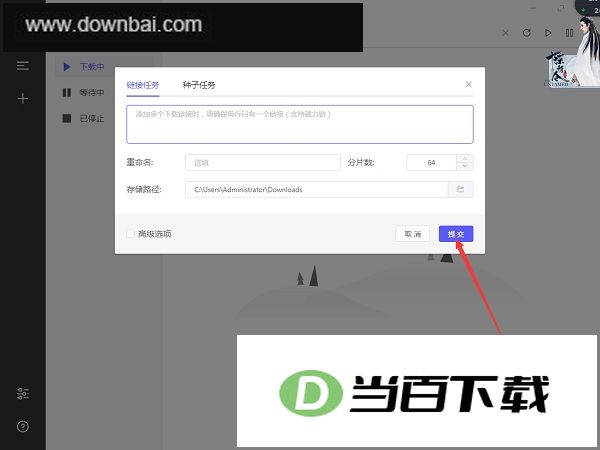Viewport: 600px width, 450px height.
Task: Open the Untamed poster thumbnail at top right
Action: click(572, 52)
